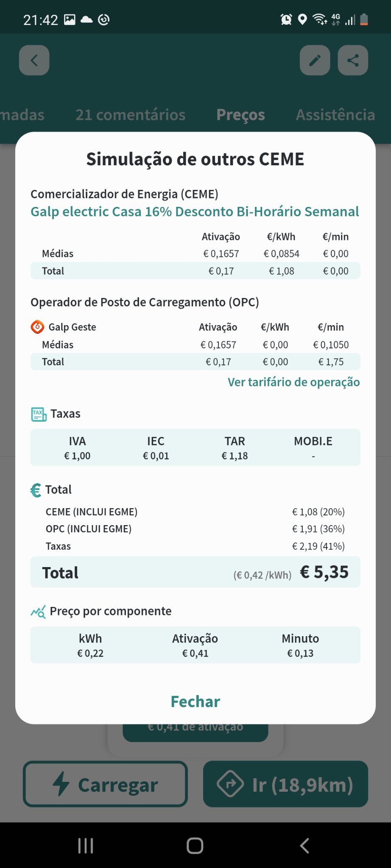391x868 pixels.
Task: Select the Preços tab
Action: 240,115
